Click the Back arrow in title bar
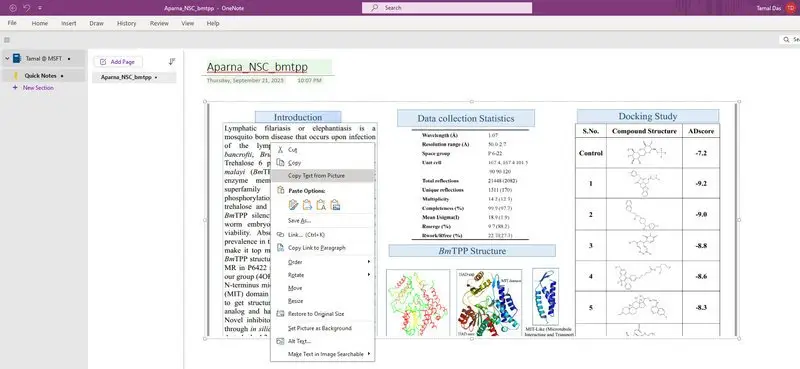Screen dimensions: 800x369 click(x=13, y=8)
